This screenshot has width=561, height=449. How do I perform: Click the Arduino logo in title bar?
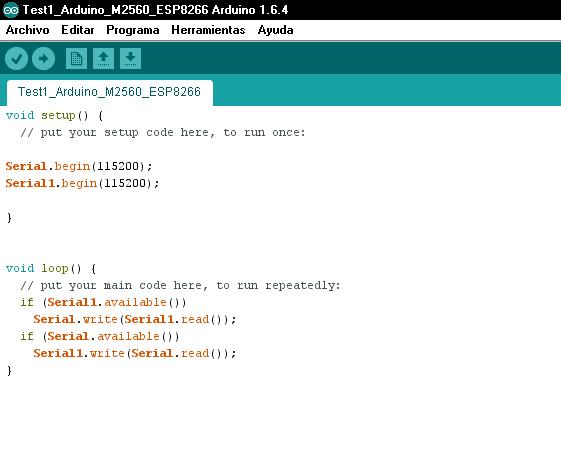point(11,10)
